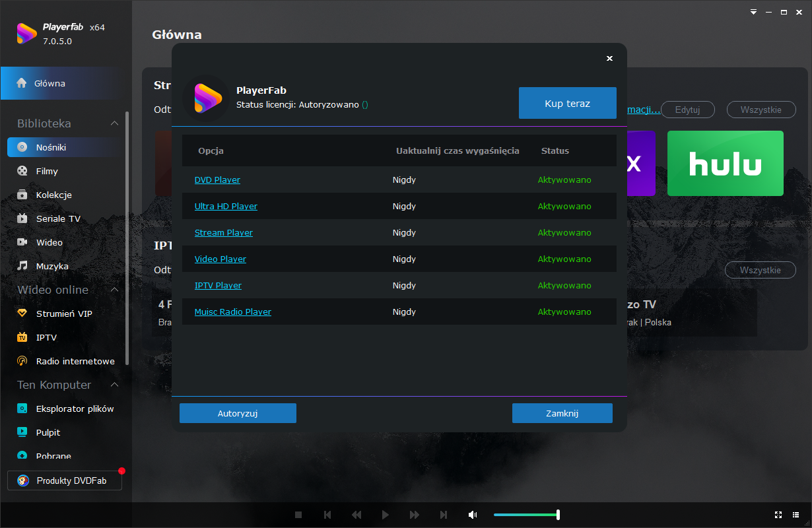
Task: Open the Stream Player link
Action: (224, 232)
